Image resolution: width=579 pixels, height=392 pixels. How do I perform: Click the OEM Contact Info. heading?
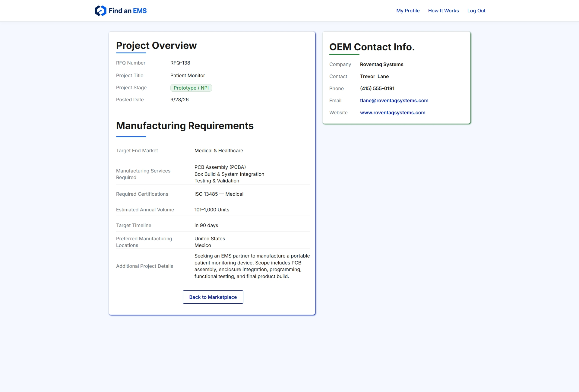pyautogui.click(x=372, y=47)
